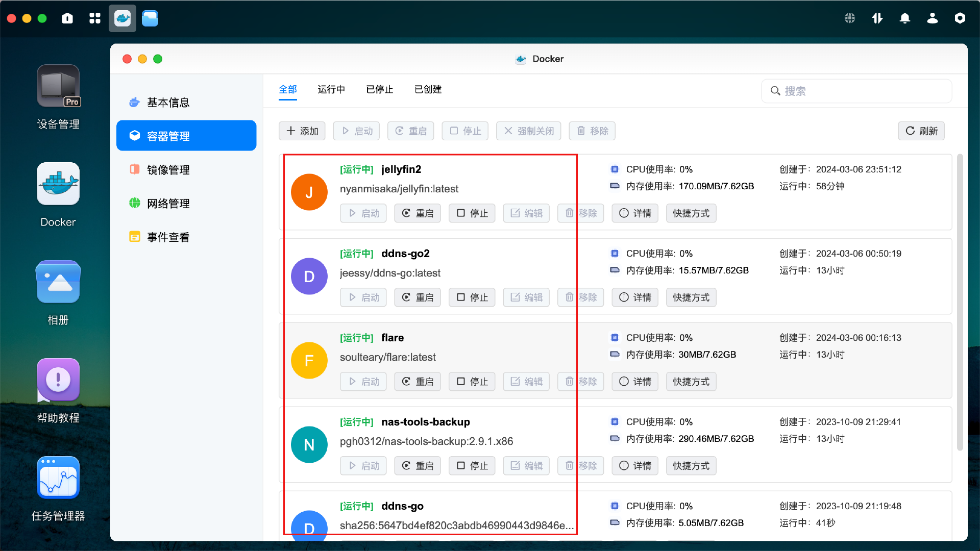View events via 事件查看 sidebar entry
This screenshot has width=980, height=551.
[x=168, y=237]
